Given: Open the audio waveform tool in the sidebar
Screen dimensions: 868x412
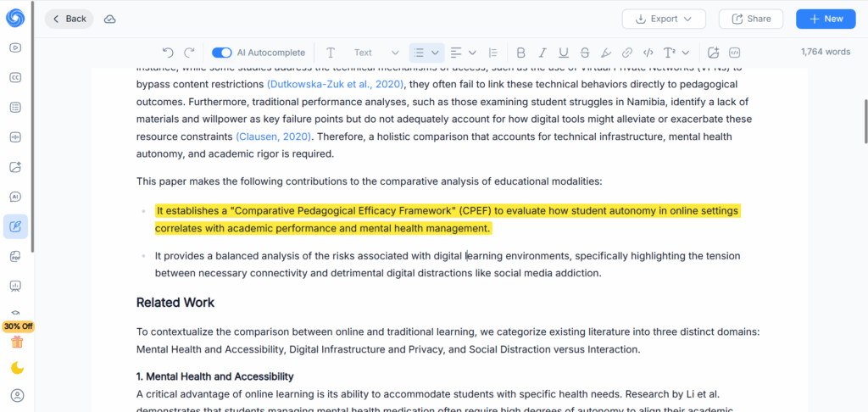Looking at the screenshot, I should [15, 137].
